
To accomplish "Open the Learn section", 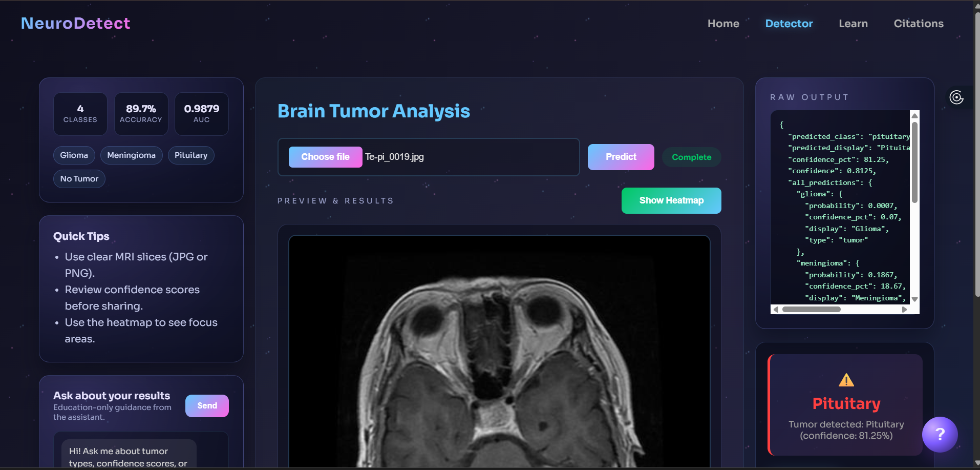I will pyautogui.click(x=853, y=24).
